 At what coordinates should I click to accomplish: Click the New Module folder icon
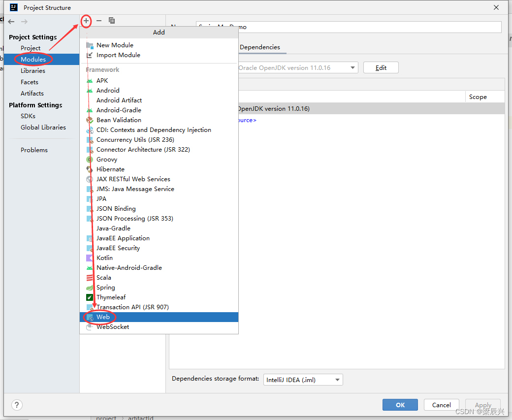point(90,45)
